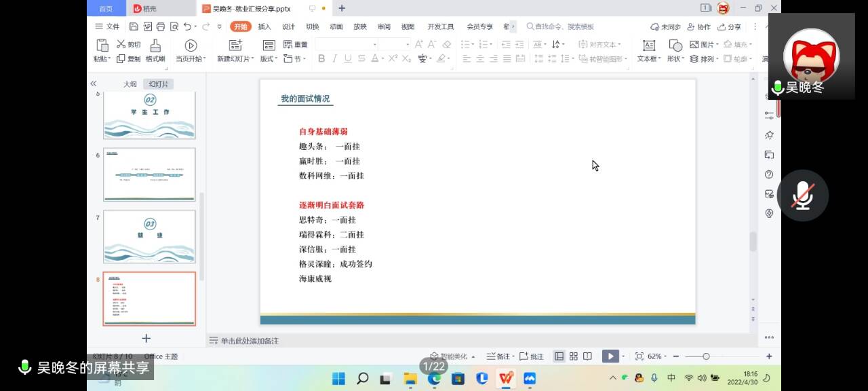Image resolution: width=868 pixels, height=391 pixels.
Task: Open the Insert (插入) ribbon tab
Action: click(x=264, y=26)
